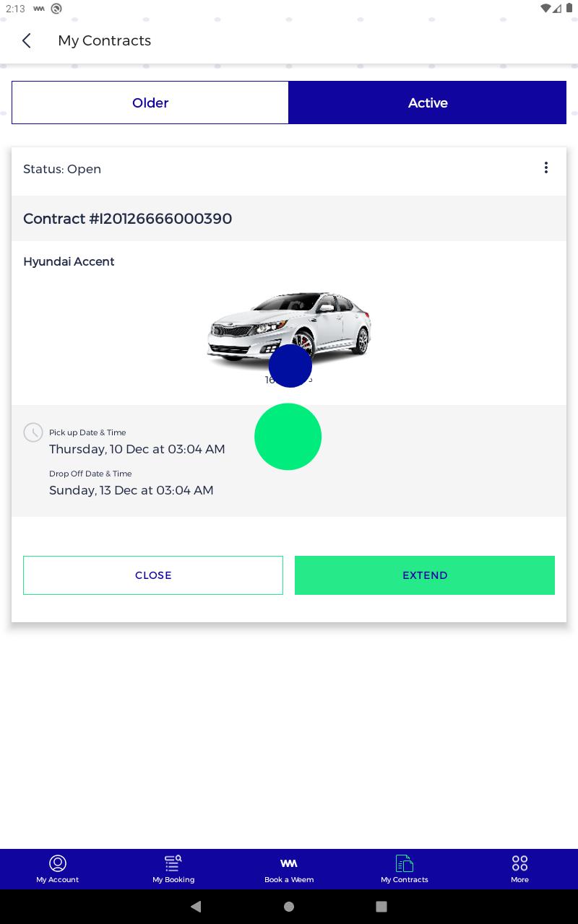Tap the back arrow icon
Image resolution: width=578 pixels, height=924 pixels.
[x=27, y=40]
